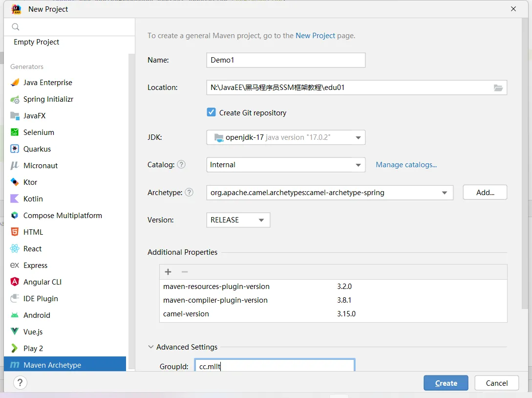Click the Kotlin K icon
This screenshot has height=398, width=532.
15,199
